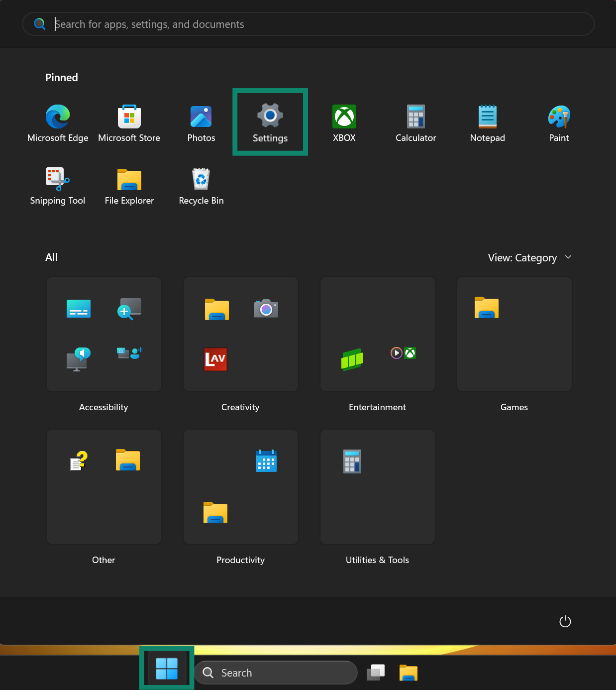This screenshot has height=690, width=616.
Task: Click the power button
Action: click(x=565, y=621)
